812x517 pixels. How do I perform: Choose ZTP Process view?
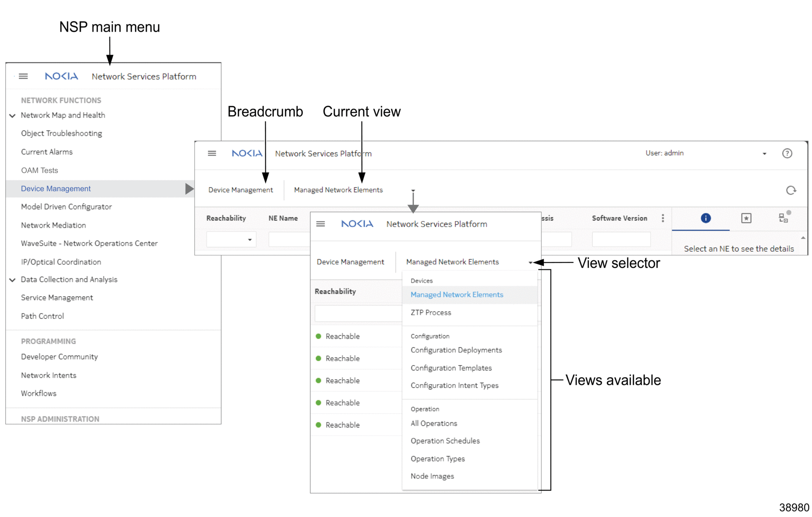(x=431, y=313)
